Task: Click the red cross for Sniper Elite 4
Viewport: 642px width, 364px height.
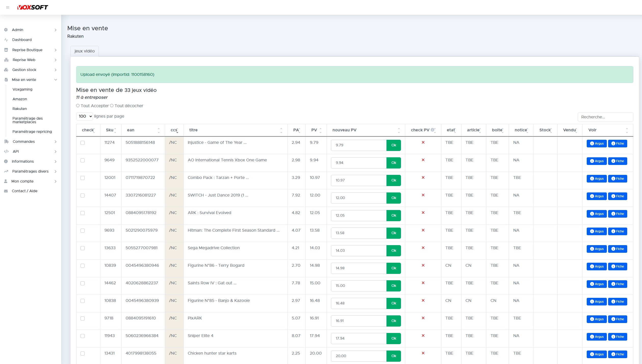Action: tap(423, 335)
